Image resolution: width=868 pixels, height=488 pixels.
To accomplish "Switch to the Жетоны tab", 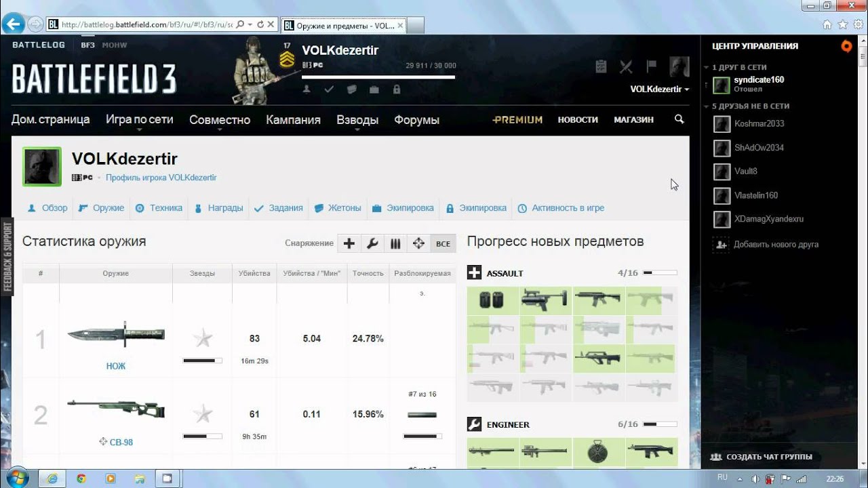I will (338, 208).
